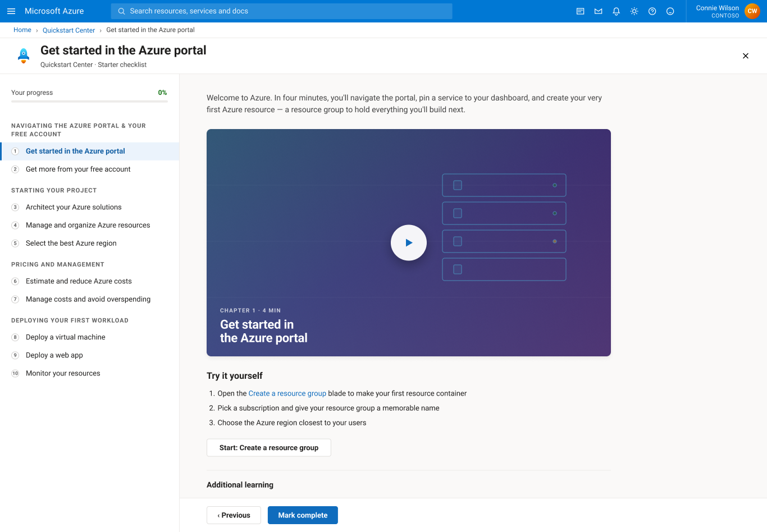
Task: Select Manage costs and avoid overspending
Action: pos(90,300)
